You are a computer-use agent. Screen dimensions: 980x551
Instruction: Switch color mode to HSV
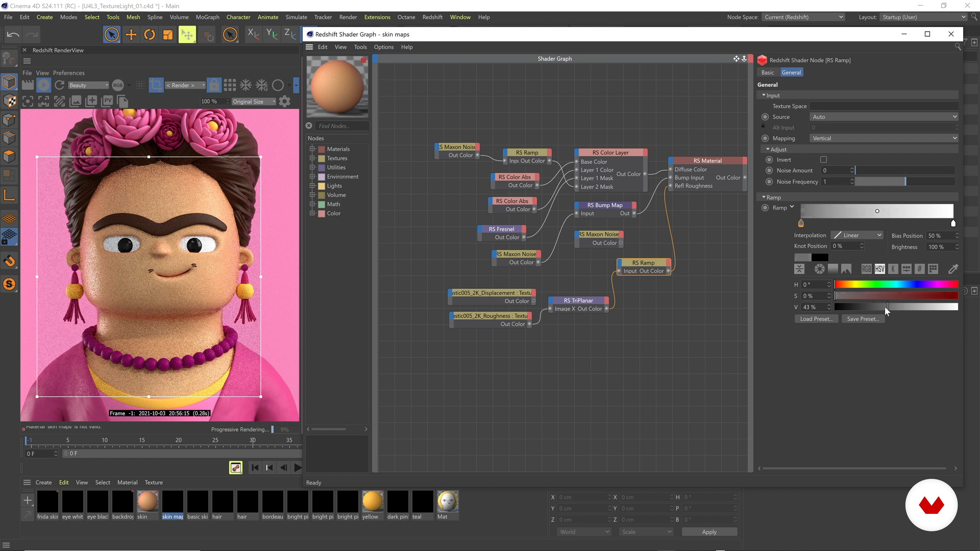tap(879, 269)
